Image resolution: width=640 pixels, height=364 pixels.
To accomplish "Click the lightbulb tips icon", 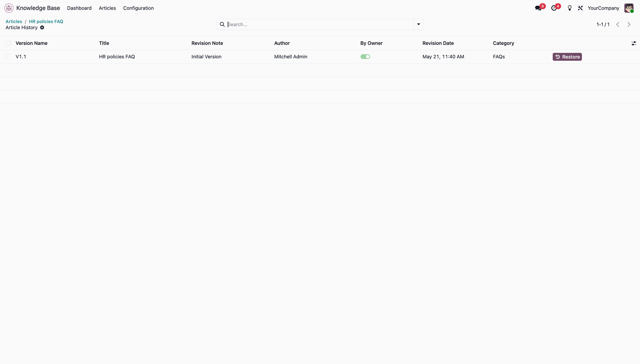I will tap(570, 8).
